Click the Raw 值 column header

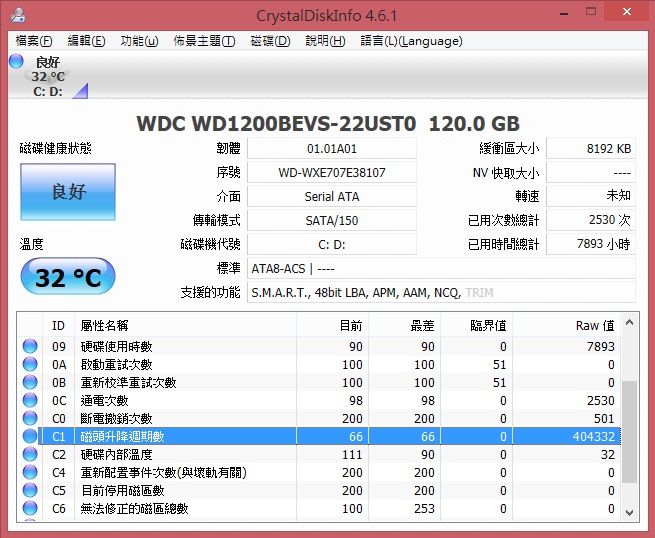point(567,325)
